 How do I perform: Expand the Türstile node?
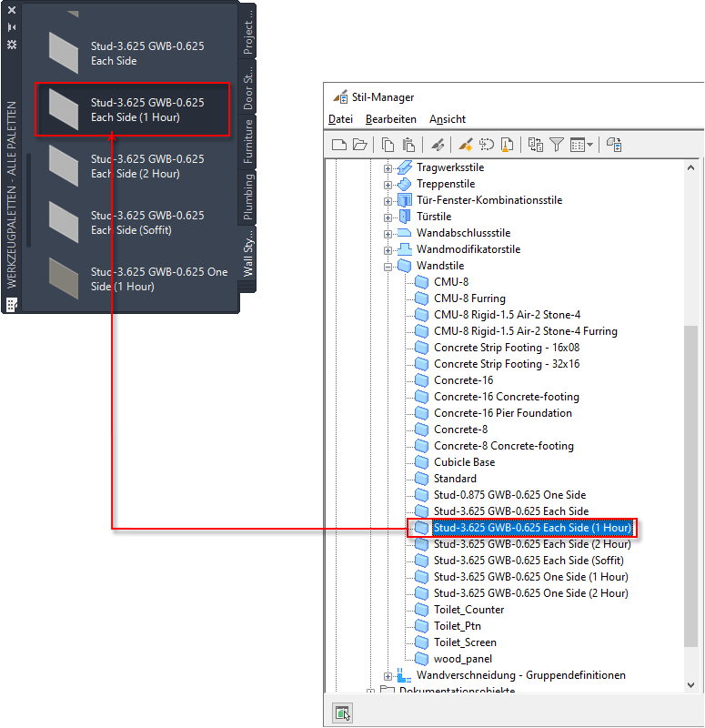(x=388, y=217)
